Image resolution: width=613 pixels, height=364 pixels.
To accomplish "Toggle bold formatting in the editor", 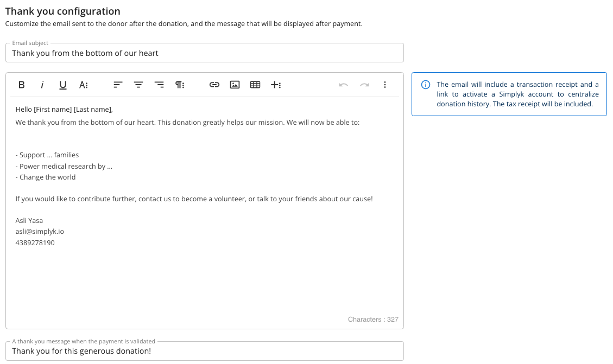I will (x=22, y=85).
